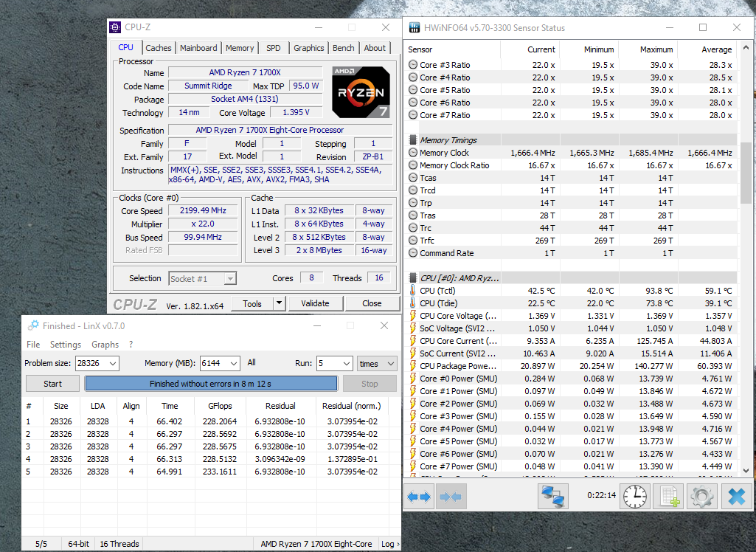Click the All label beside Memory dropdown

point(252,362)
